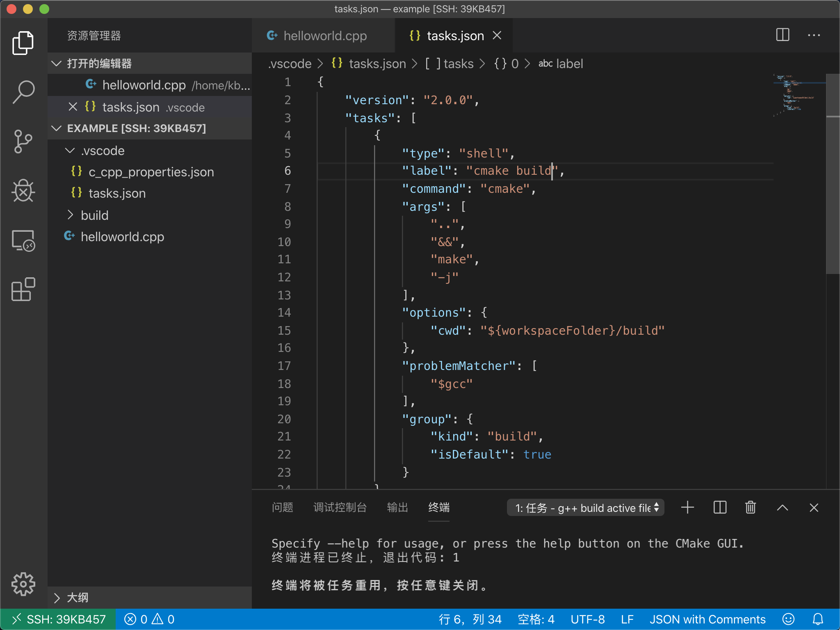The height and width of the screenshot is (630, 840).
Task: Open the Search view in activity bar
Action: pos(23,92)
